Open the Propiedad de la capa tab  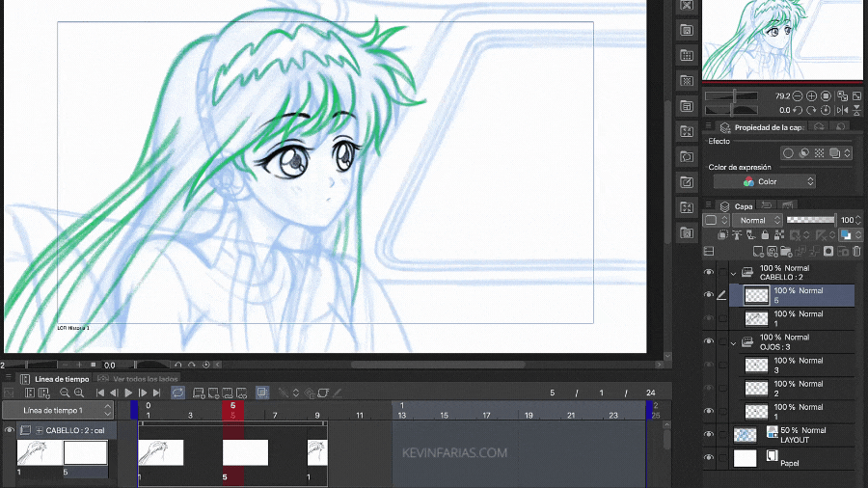(x=762, y=127)
